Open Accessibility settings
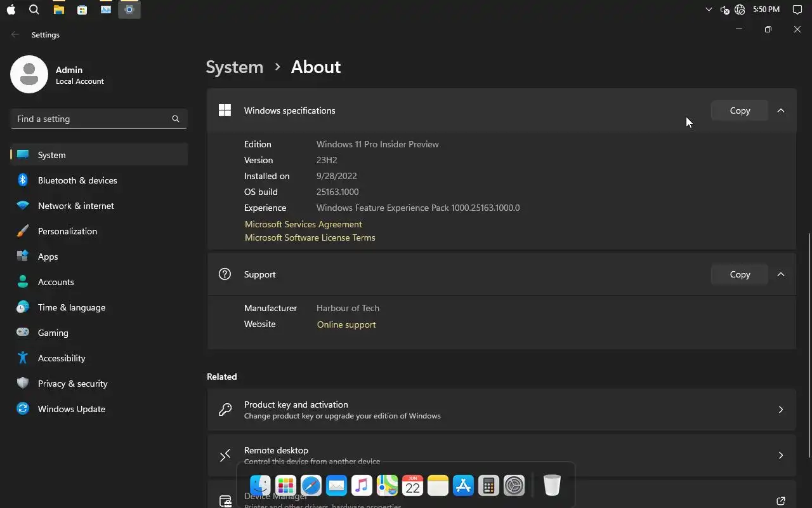This screenshot has width=812, height=508. 62,358
